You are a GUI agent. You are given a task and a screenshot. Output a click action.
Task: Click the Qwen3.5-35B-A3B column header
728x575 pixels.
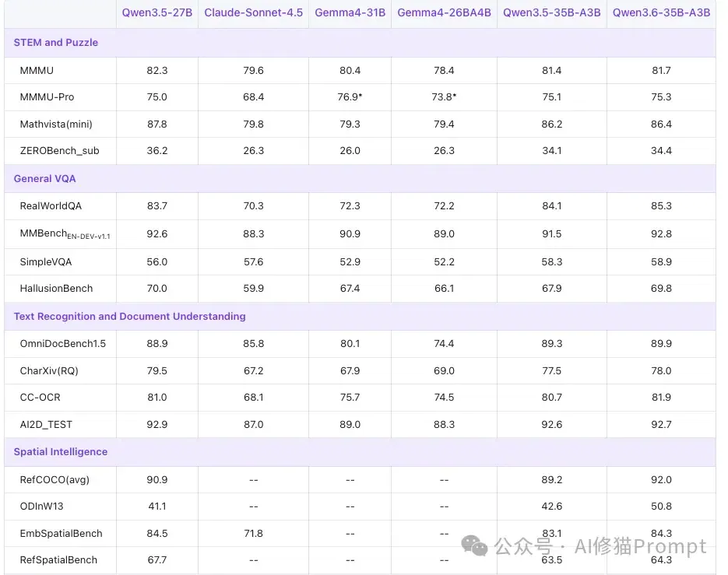tap(551, 12)
